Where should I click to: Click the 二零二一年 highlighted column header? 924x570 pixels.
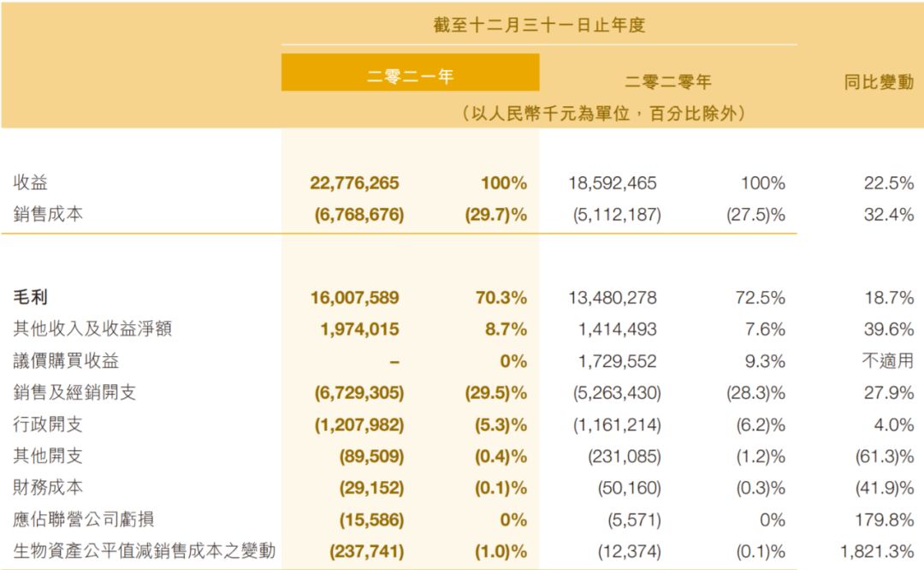pos(410,75)
